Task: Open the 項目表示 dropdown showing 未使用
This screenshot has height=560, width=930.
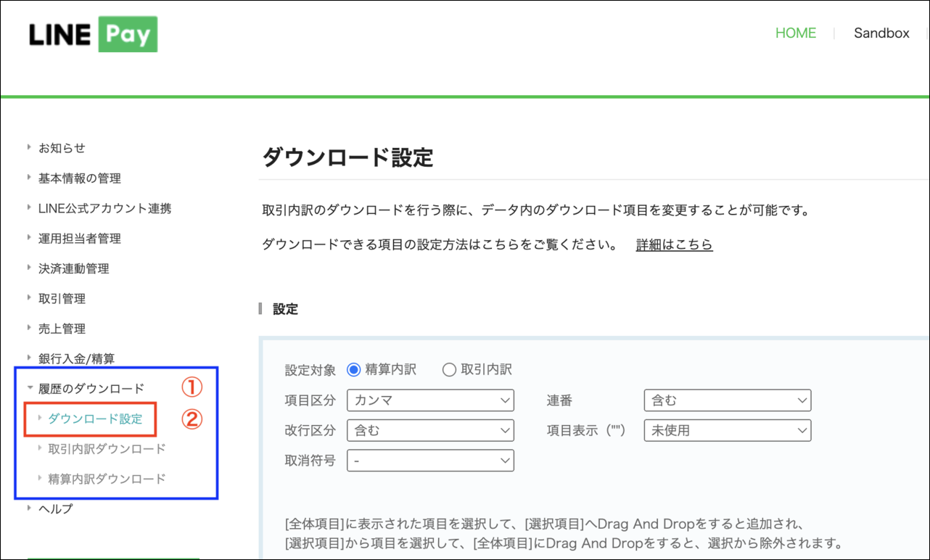Action: [728, 430]
